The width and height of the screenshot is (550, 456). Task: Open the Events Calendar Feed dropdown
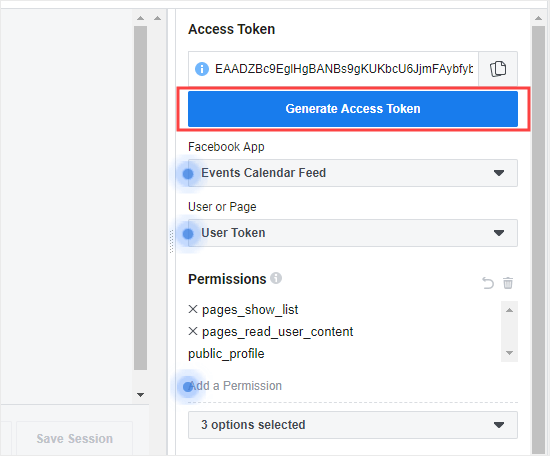point(353,173)
